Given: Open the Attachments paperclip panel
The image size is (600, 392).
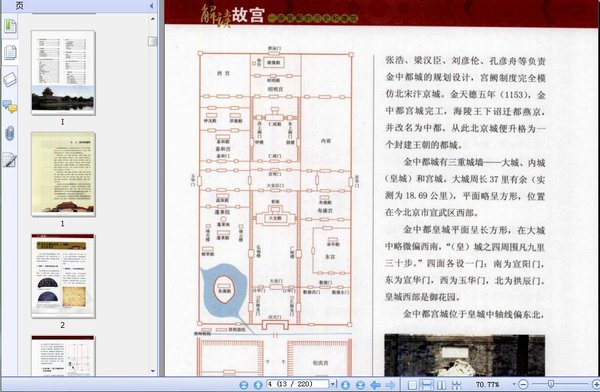Looking at the screenshot, I should 10,134.
